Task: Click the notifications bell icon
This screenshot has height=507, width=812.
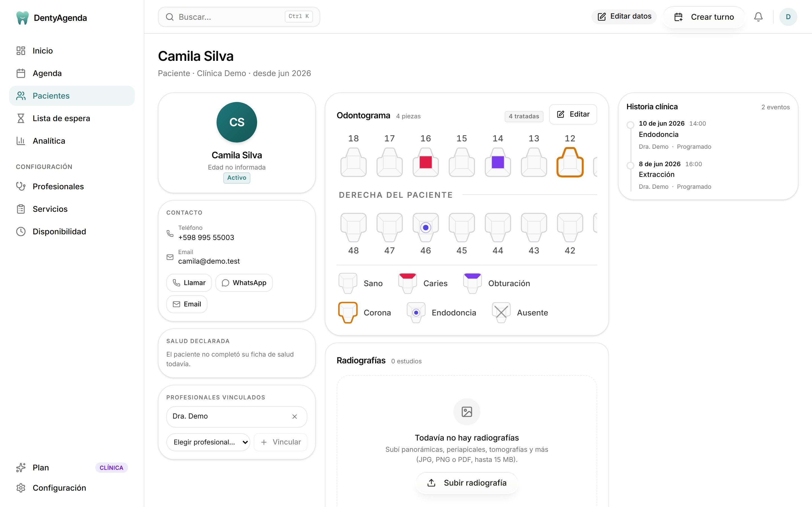Action: pos(758,17)
